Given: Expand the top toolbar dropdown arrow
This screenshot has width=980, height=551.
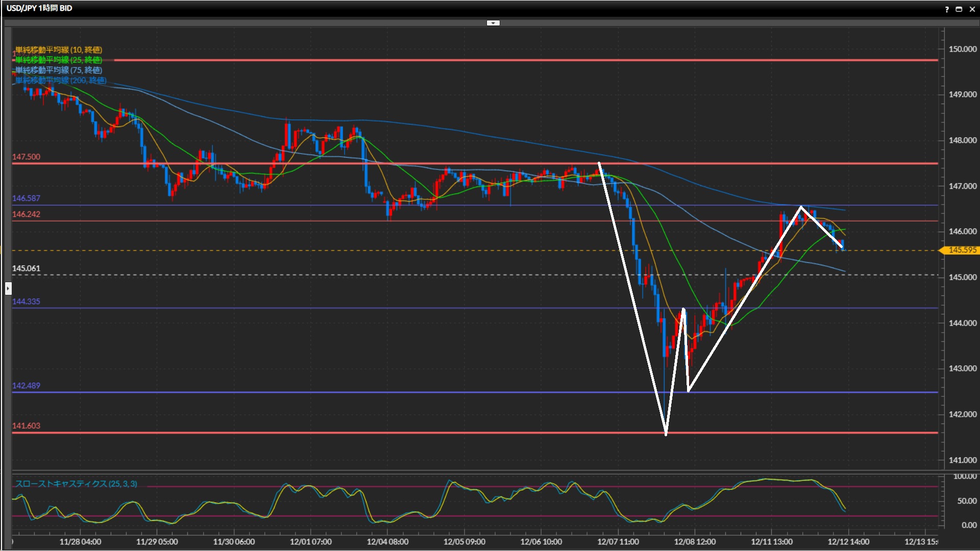Looking at the screenshot, I should 493,23.
